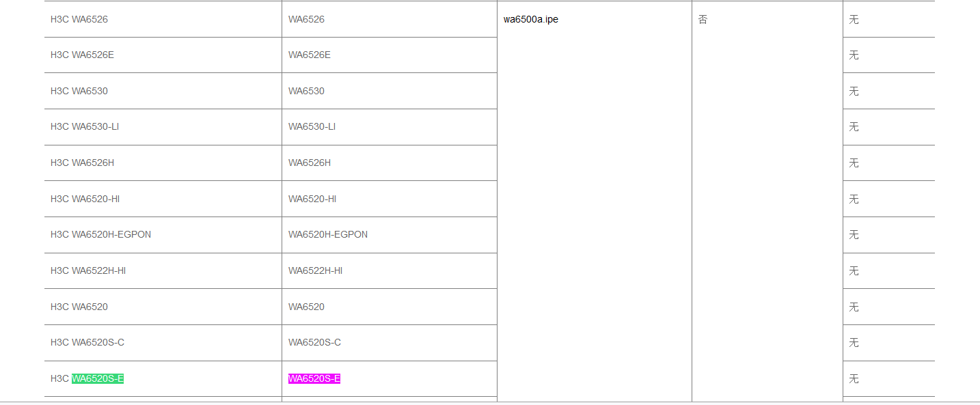Click the "H3C WA6520H-EGPON" cell
Image resolution: width=980 pixels, height=405 pixels.
[x=100, y=234]
